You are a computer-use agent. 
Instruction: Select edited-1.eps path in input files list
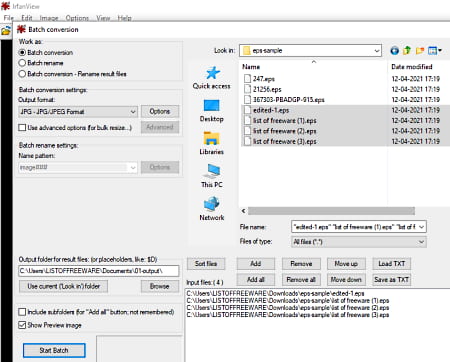coord(275,293)
